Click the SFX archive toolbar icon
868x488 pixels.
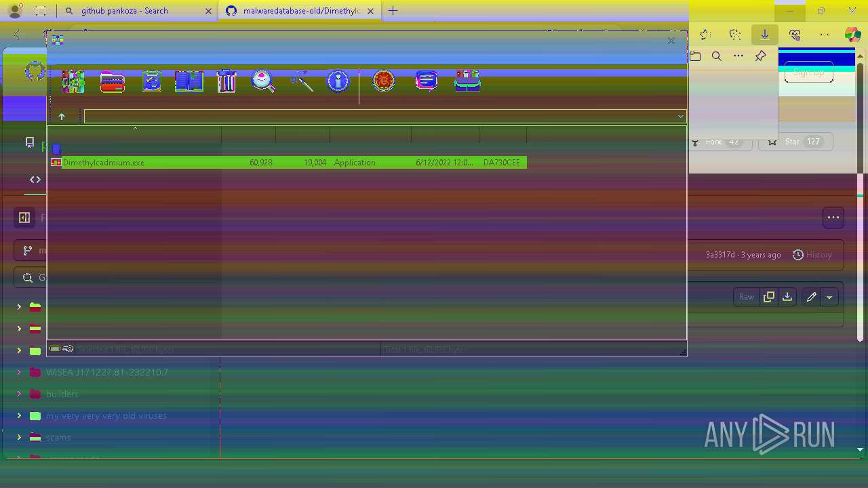tap(468, 81)
